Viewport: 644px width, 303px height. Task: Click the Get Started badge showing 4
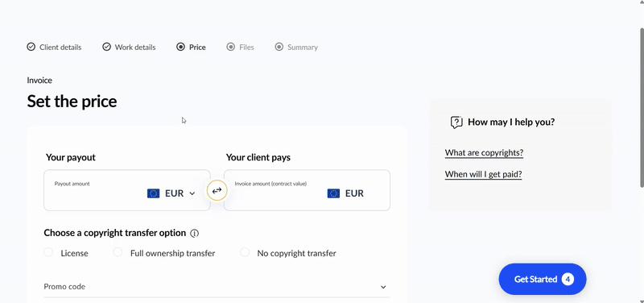click(x=568, y=279)
